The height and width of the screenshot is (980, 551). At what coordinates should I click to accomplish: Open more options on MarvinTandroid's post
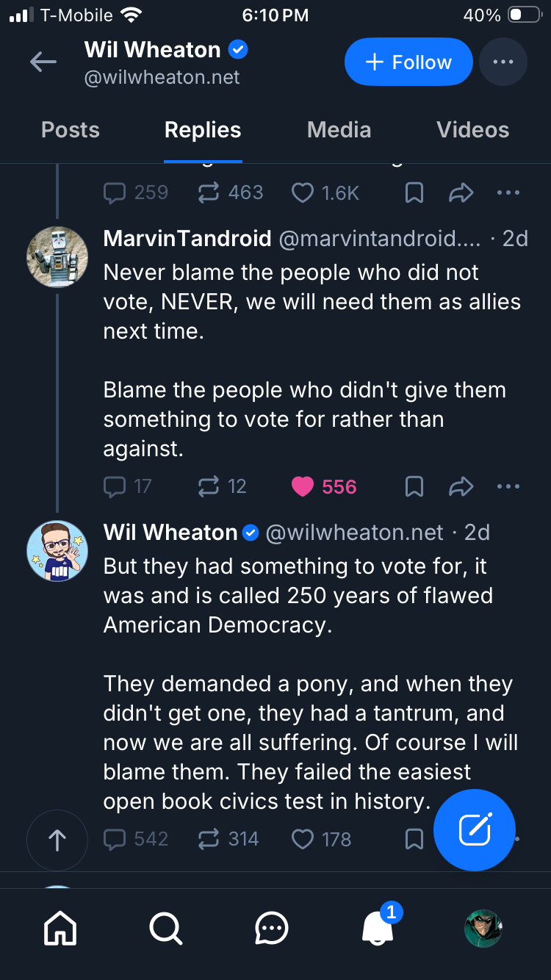coord(508,486)
